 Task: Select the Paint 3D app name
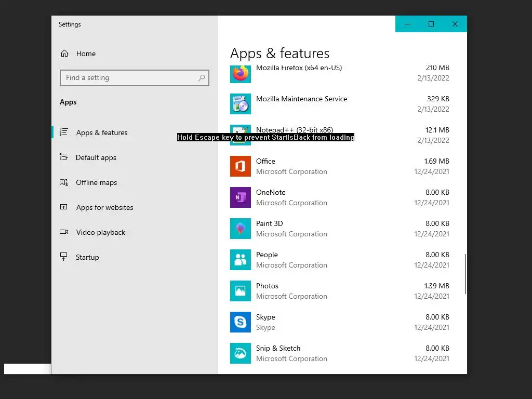click(x=269, y=223)
